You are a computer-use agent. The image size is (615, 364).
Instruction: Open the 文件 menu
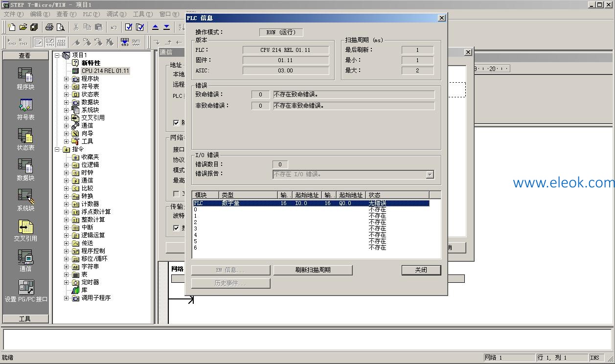[13, 14]
